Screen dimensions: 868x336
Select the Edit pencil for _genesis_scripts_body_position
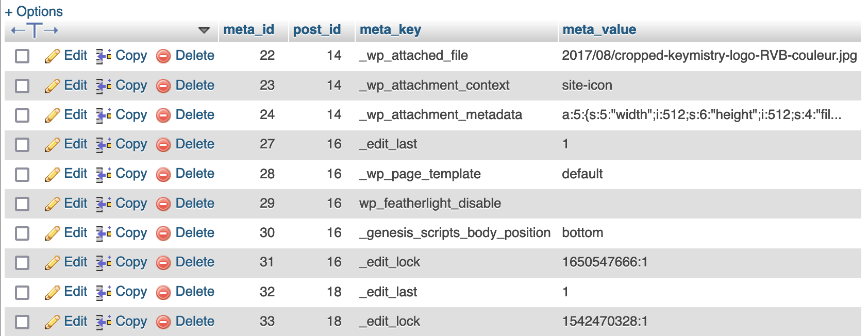click(x=53, y=233)
